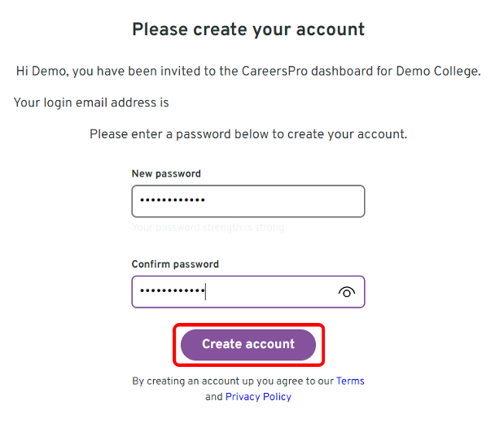Click the Please create your account heading
This screenshot has height=436, width=504.
coord(248,29)
